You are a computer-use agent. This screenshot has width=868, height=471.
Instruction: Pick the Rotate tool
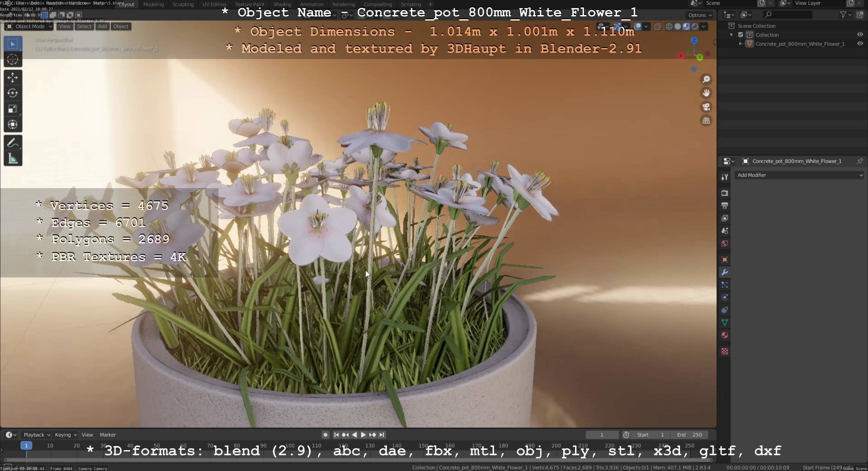point(13,93)
